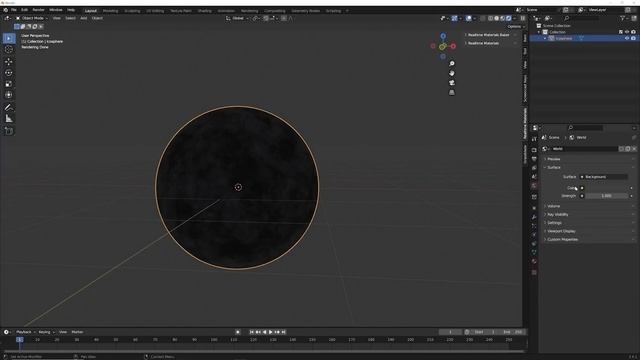
Task: Click the zoom view magnifier icon
Action: pos(451,64)
